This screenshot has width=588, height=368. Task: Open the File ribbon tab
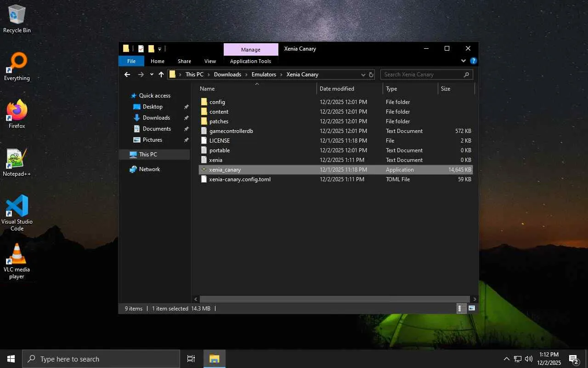[x=131, y=61]
